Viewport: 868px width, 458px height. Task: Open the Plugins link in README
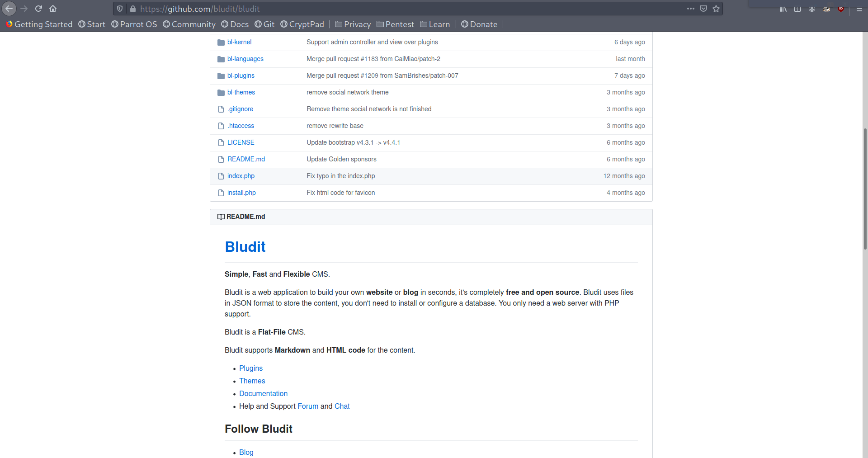point(251,368)
